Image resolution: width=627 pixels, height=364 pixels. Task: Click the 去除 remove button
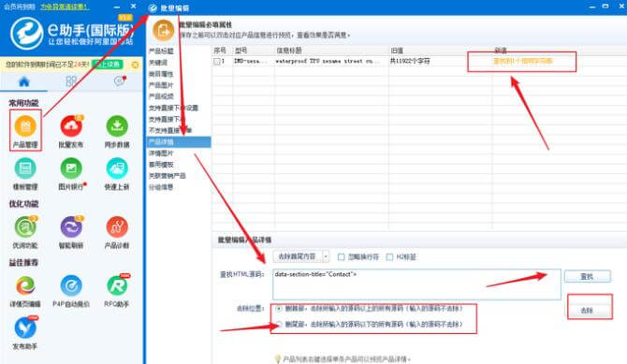[x=587, y=311]
